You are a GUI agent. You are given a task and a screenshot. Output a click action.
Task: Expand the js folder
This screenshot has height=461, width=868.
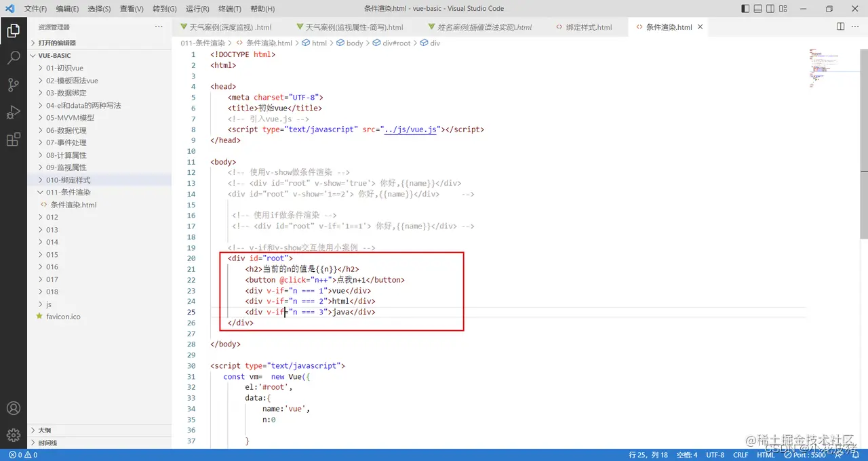click(x=100, y=304)
